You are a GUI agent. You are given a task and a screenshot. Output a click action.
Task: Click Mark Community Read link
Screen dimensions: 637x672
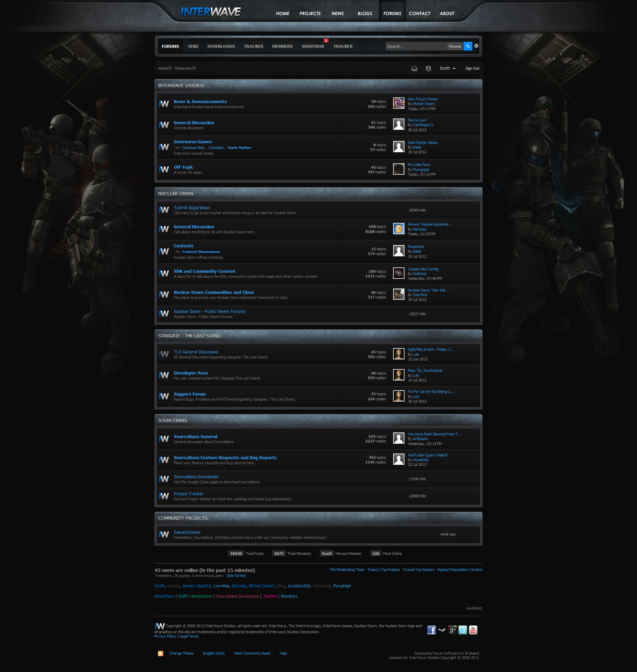[x=252, y=653]
